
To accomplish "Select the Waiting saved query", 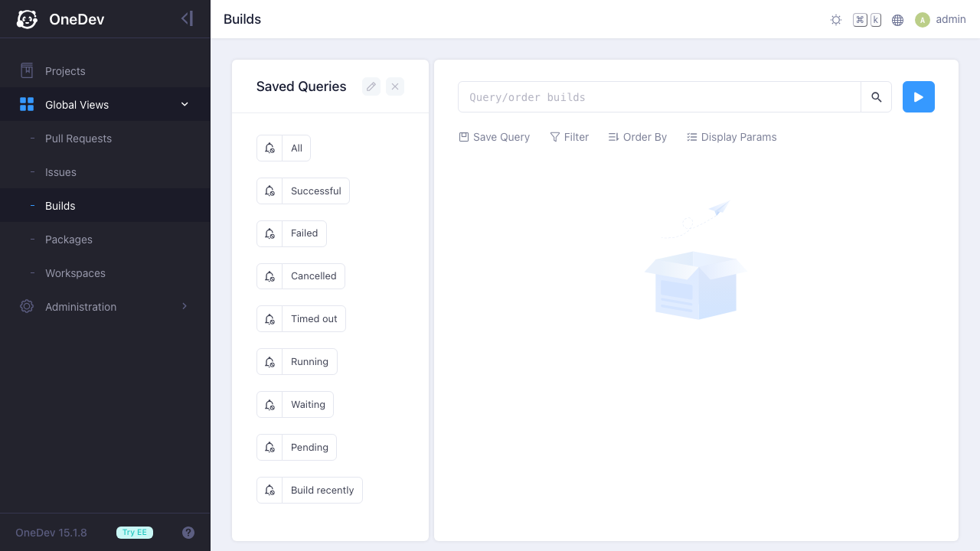I will click(308, 405).
